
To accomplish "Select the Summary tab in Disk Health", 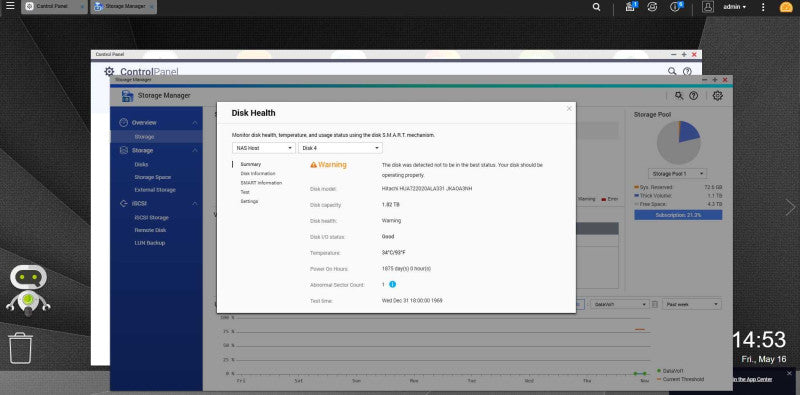I will point(251,164).
